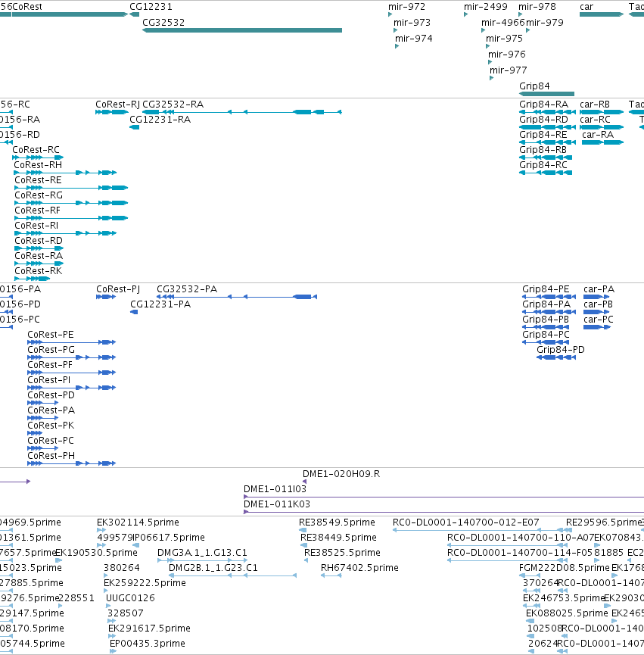Select the mir-975 gene label
644x655 pixels.
tap(504, 39)
